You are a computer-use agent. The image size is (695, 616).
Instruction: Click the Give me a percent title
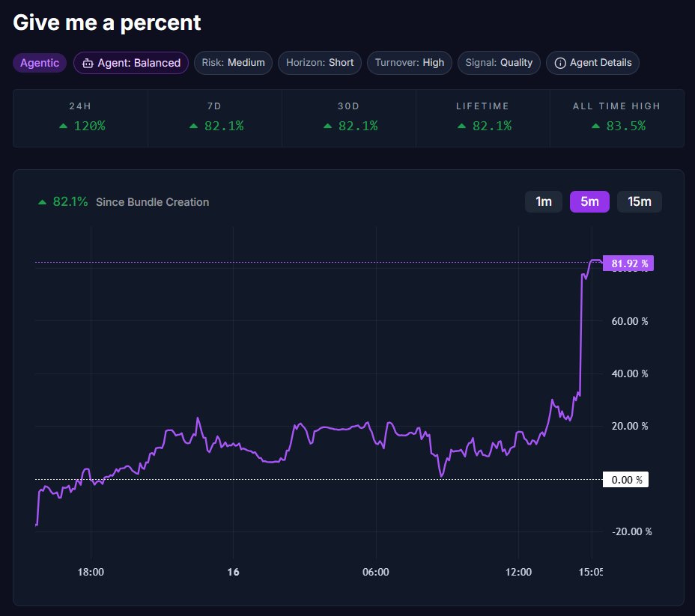[x=107, y=23]
